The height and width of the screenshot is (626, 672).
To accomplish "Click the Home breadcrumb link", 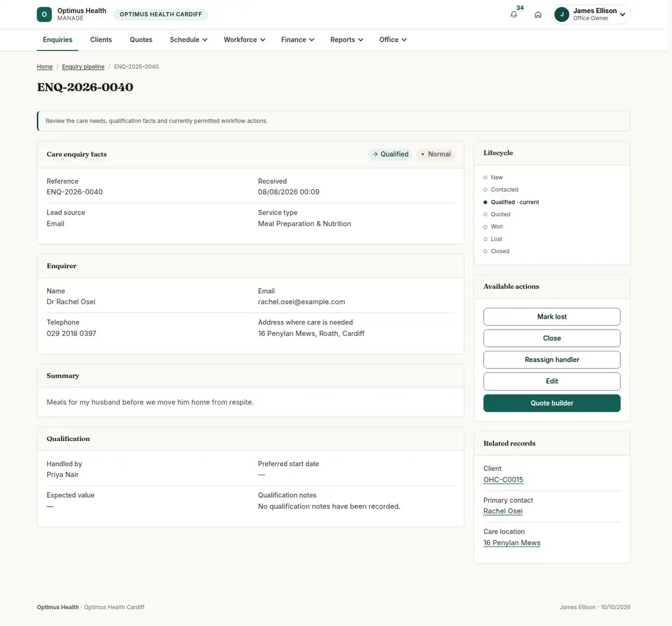I will coord(45,67).
